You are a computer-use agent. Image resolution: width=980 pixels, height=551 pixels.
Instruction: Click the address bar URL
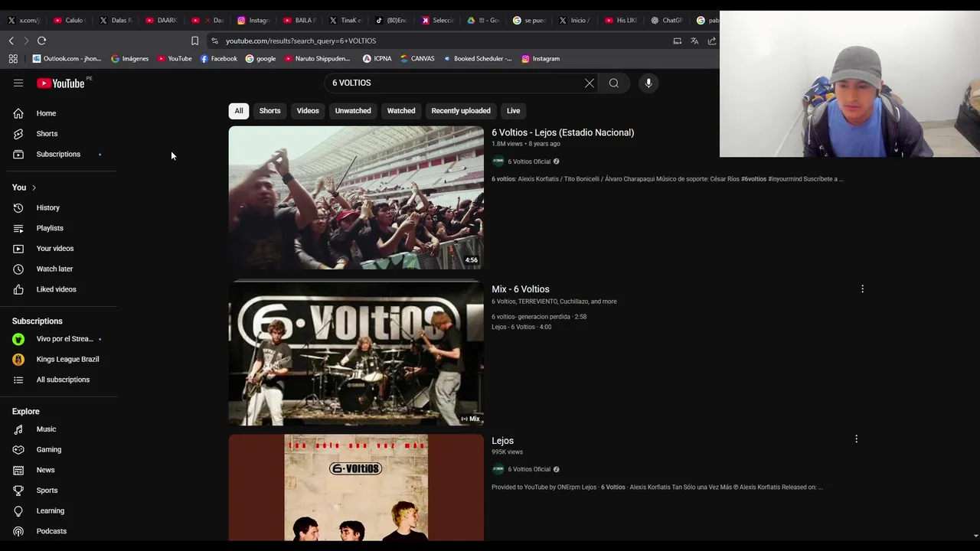click(301, 41)
